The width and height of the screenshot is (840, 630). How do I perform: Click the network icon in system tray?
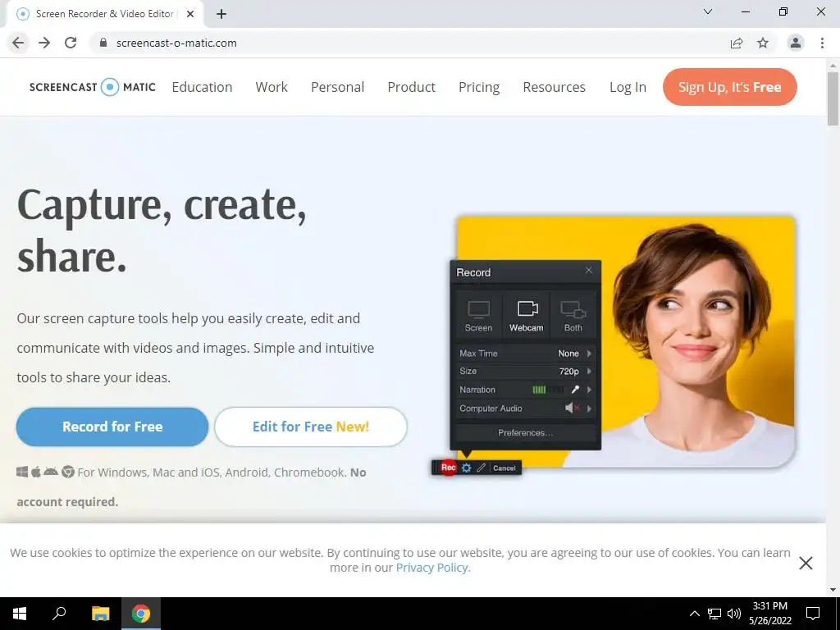tap(714, 614)
